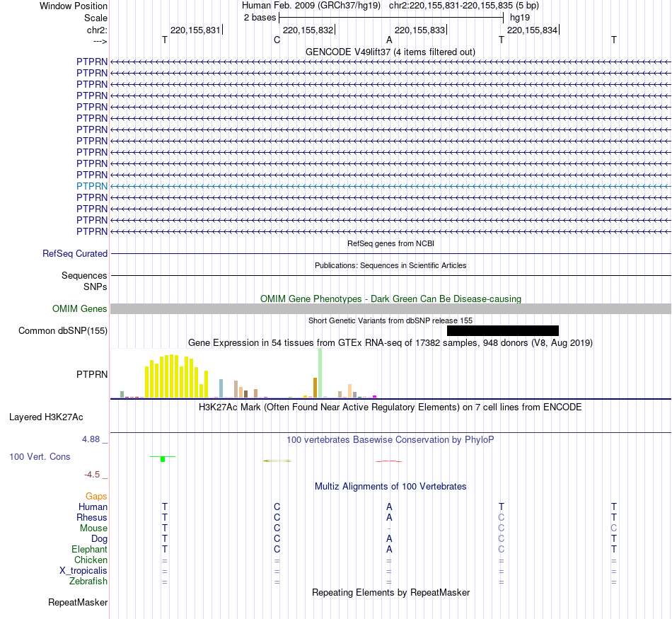Click the OMIM Genes track label
This screenshot has height=619, width=672.
[79, 308]
